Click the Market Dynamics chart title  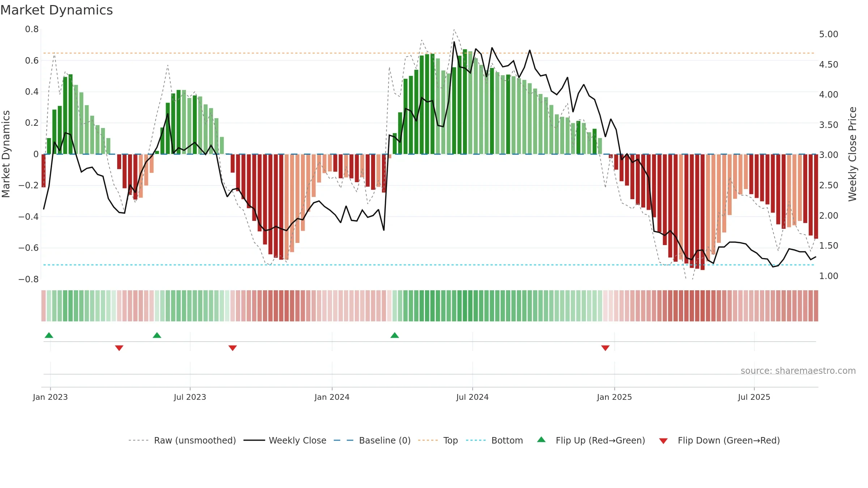[56, 10]
